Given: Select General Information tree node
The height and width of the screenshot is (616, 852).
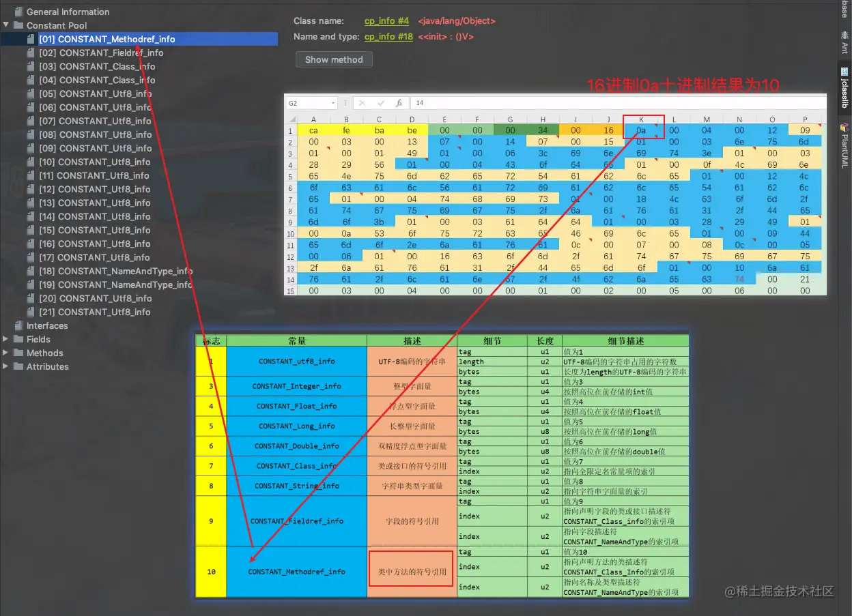Looking at the screenshot, I should [x=68, y=12].
